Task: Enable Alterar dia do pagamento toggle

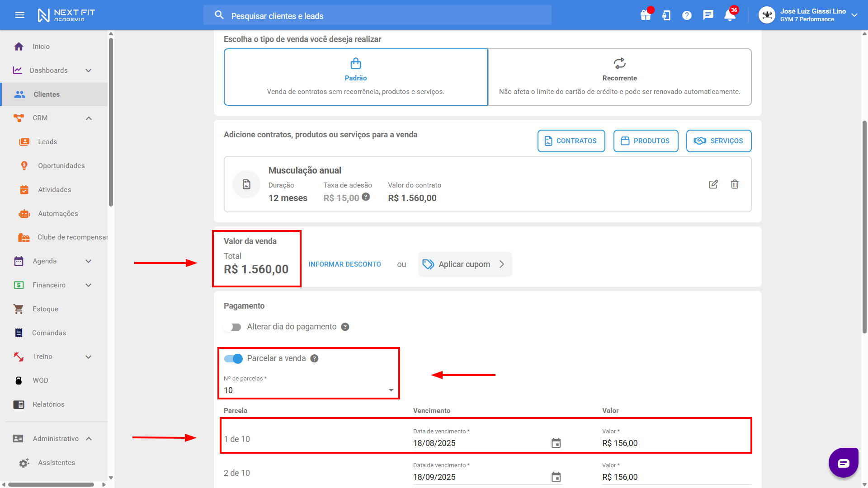Action: coord(234,327)
